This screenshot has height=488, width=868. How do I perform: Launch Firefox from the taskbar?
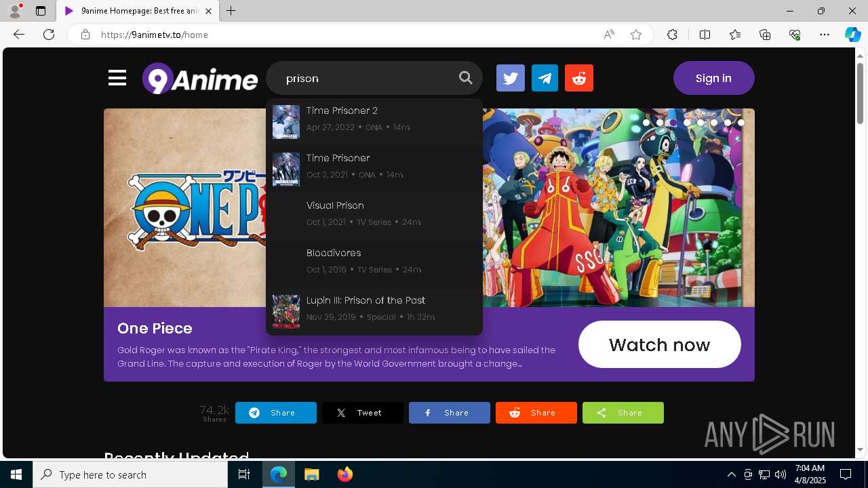tap(344, 474)
